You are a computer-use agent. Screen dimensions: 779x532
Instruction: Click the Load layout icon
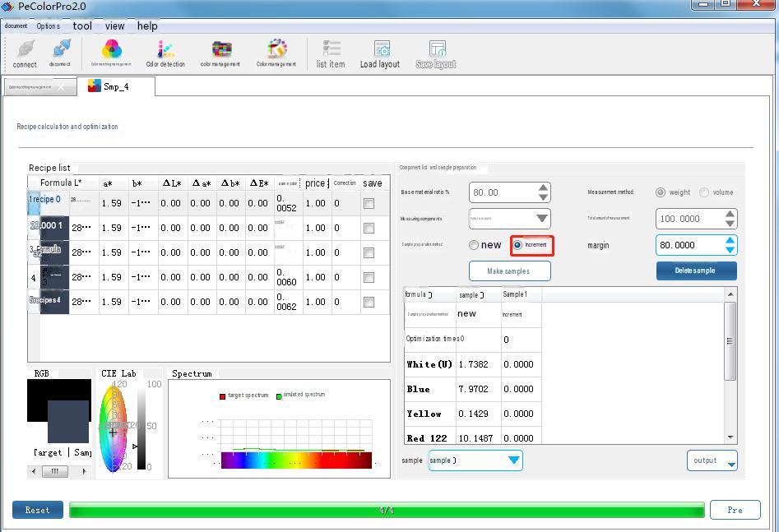point(382,49)
